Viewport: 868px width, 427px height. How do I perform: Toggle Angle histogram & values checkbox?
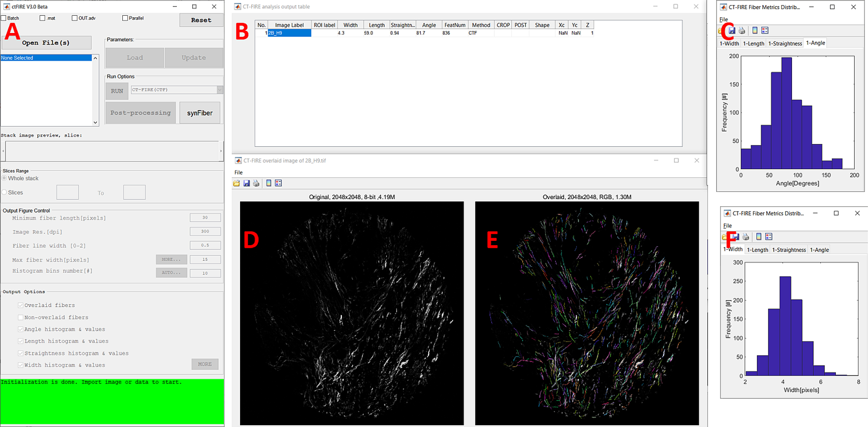coord(20,329)
